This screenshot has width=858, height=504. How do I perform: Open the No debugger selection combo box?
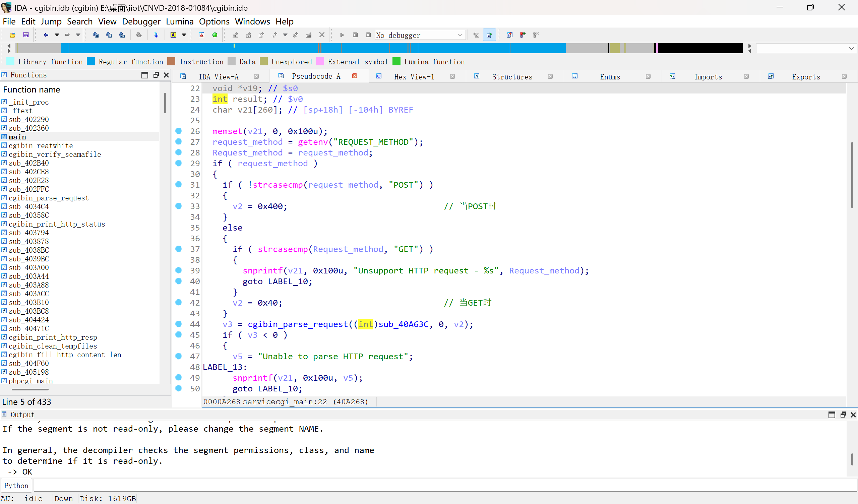click(420, 35)
